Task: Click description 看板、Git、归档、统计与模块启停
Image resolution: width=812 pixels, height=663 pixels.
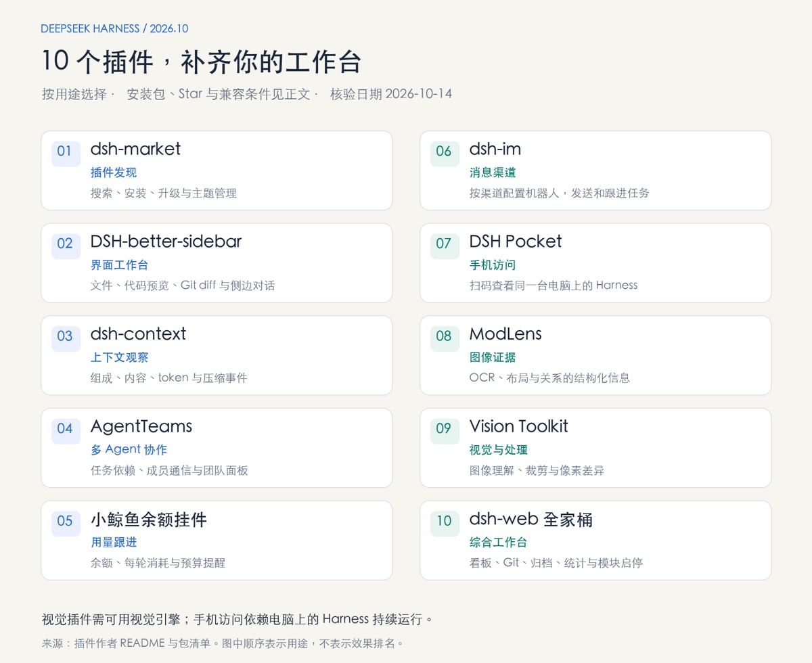Action: (556, 563)
